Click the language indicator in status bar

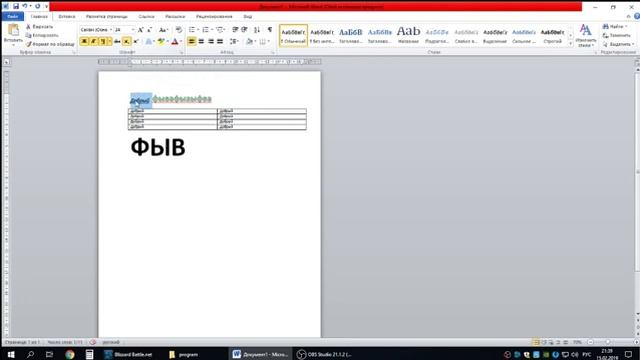(111, 342)
